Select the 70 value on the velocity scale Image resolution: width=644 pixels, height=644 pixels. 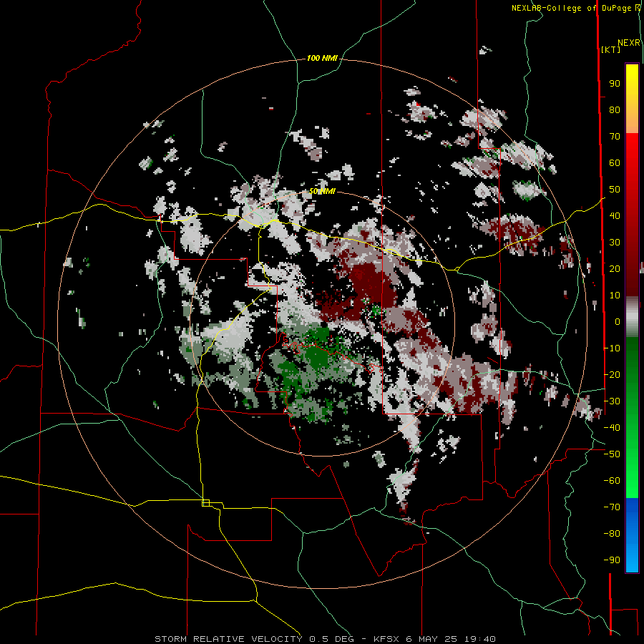pyautogui.click(x=615, y=137)
